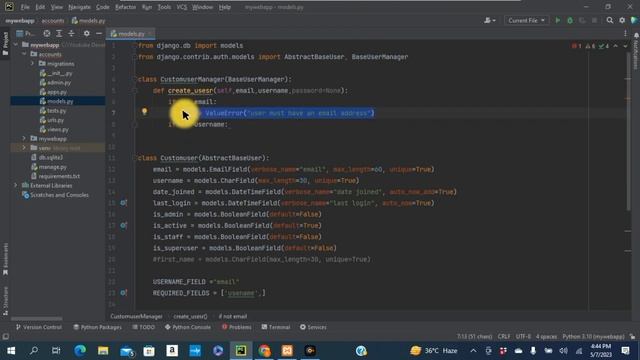Click the yellow lightbulb quick-fix icon

pos(144,111)
